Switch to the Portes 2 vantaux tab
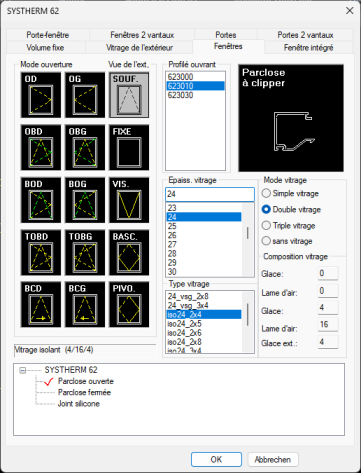The width and height of the screenshot is (361, 473). (305, 35)
